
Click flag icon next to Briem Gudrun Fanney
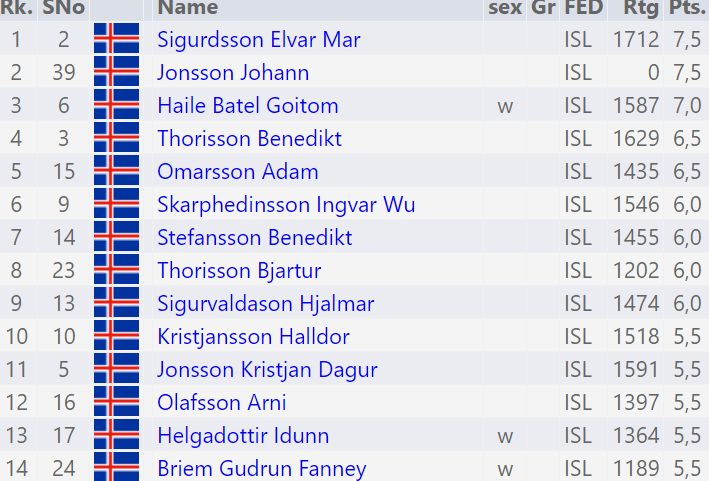click(x=116, y=468)
